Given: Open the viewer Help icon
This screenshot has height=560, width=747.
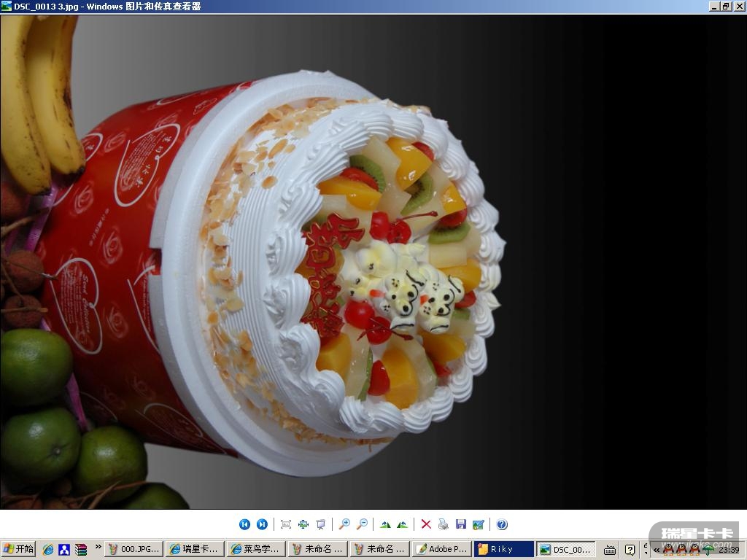Looking at the screenshot, I should pos(502,524).
